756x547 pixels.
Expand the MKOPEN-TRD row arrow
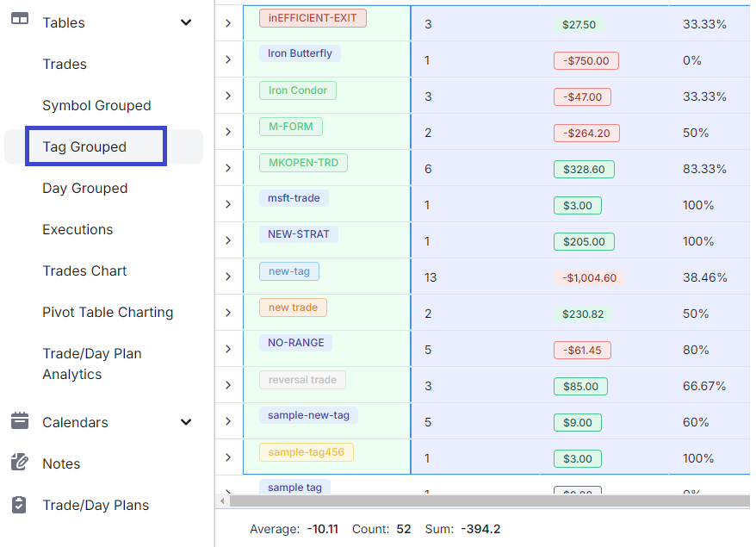tap(228, 168)
